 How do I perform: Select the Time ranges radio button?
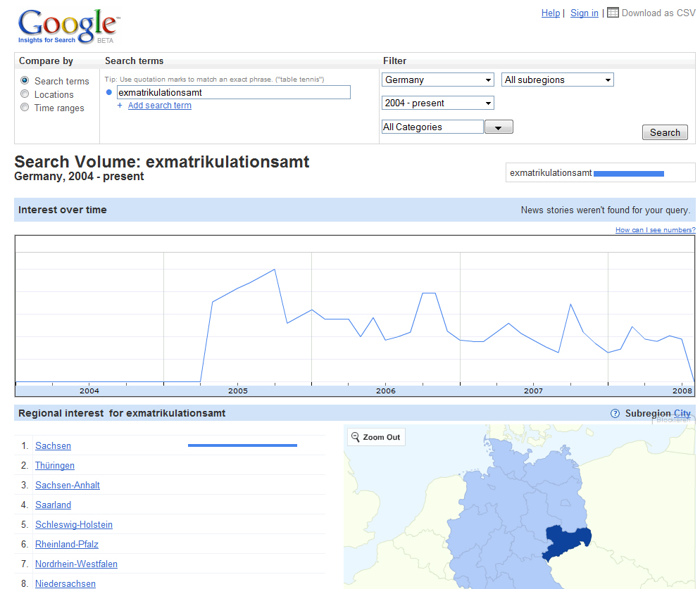coord(25,108)
